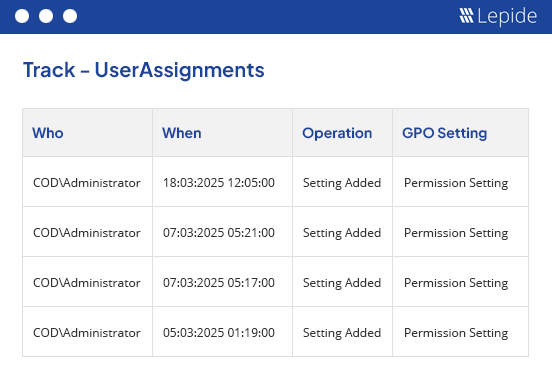The width and height of the screenshot is (552, 380).
Task: Click the first white window dot
Action: click(22, 16)
